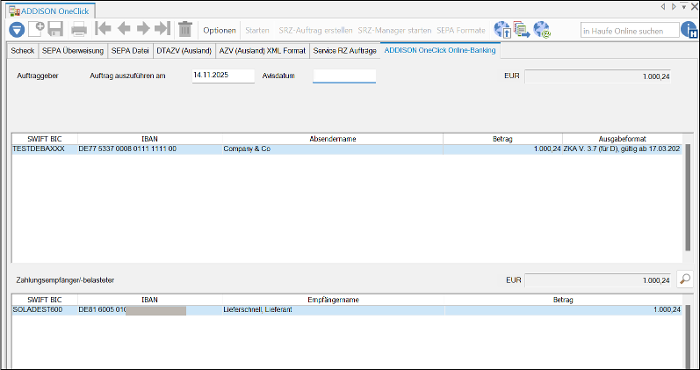Click the Avisdatum input field

(344, 76)
